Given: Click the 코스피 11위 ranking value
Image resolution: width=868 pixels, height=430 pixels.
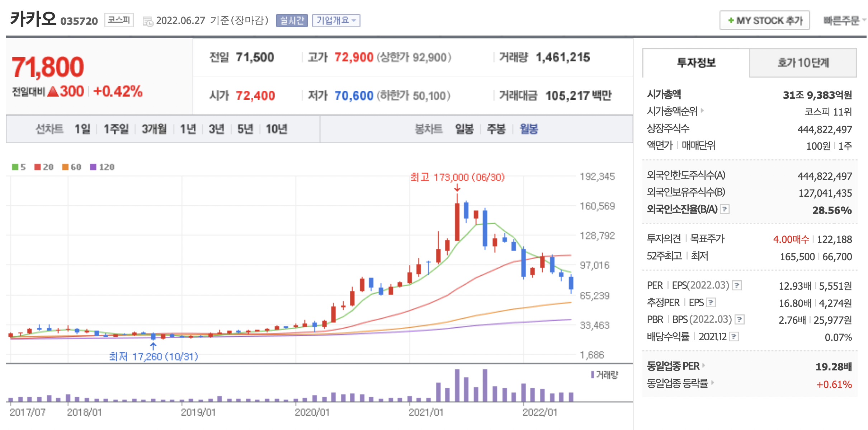Looking at the screenshot, I should coord(828,112).
